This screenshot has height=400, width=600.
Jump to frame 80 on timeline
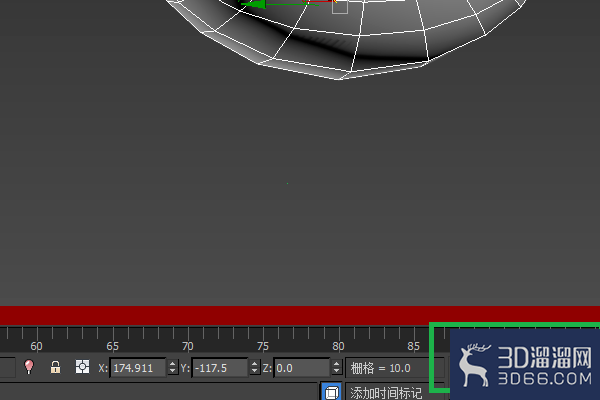click(338, 346)
